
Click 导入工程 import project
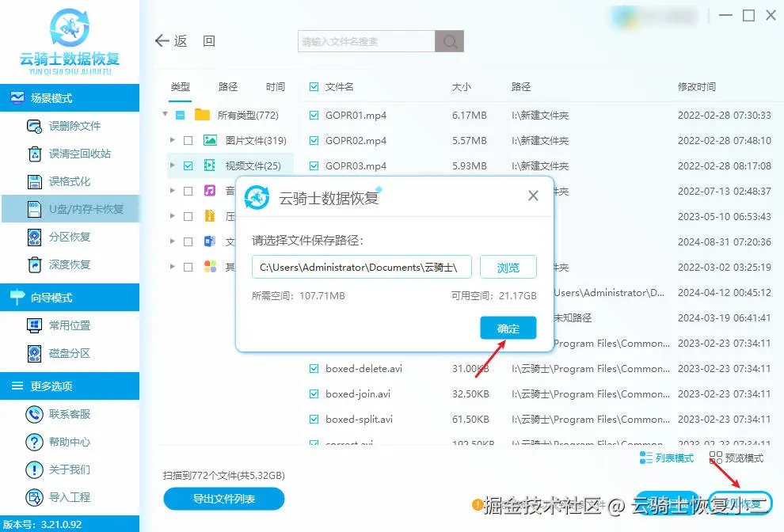pos(59,497)
